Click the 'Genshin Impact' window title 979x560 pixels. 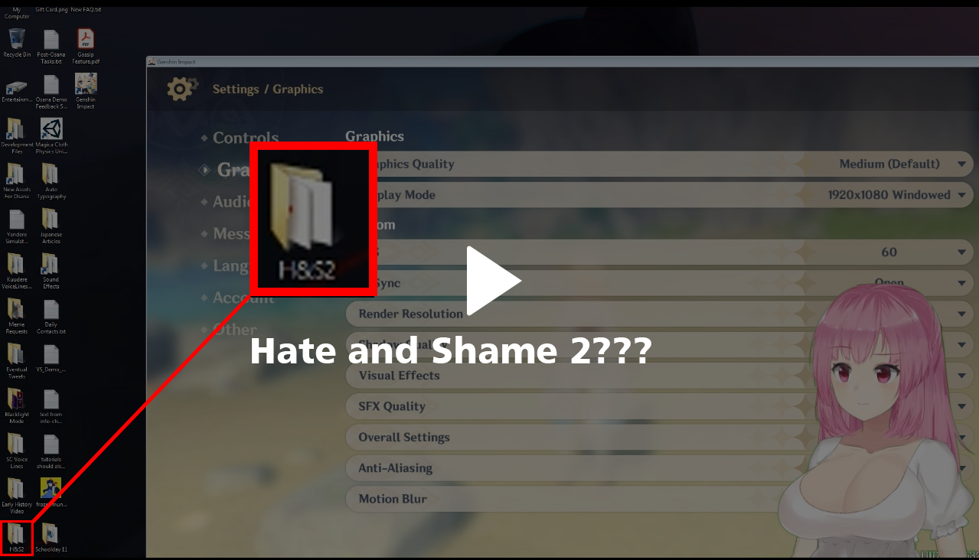coord(177,62)
